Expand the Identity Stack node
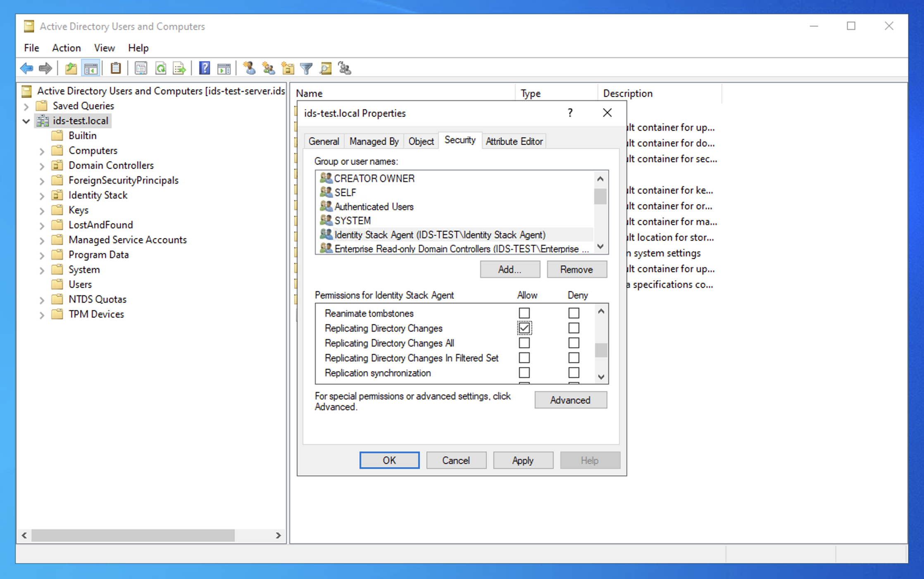 point(42,196)
